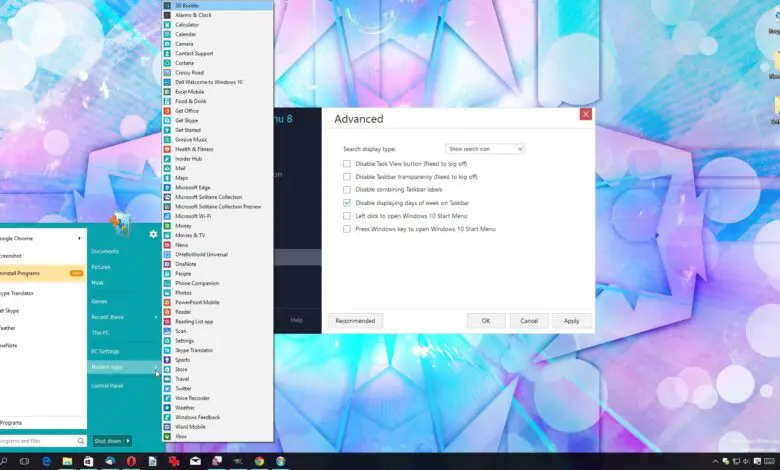
Task: Click the user account picture
Action: 121,224
